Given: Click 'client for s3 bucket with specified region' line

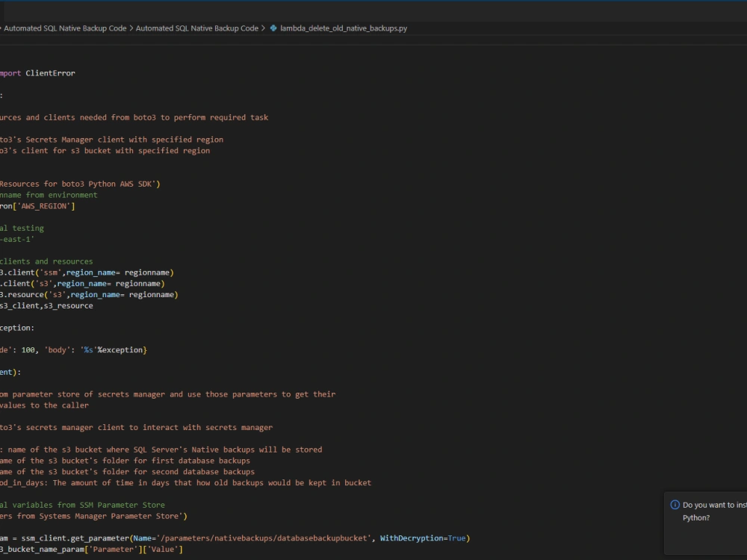Looking at the screenshot, I should 105,151.
